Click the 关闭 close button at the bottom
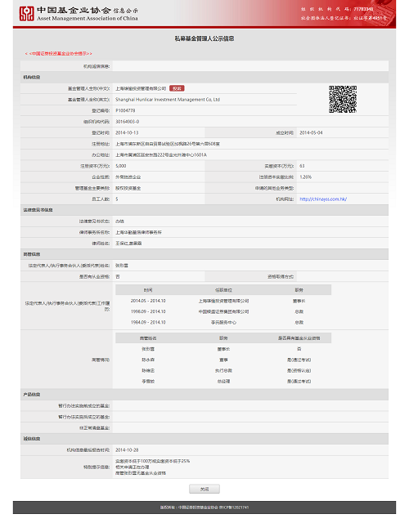Image resolution: width=409 pixels, height=532 pixels. (x=204, y=489)
